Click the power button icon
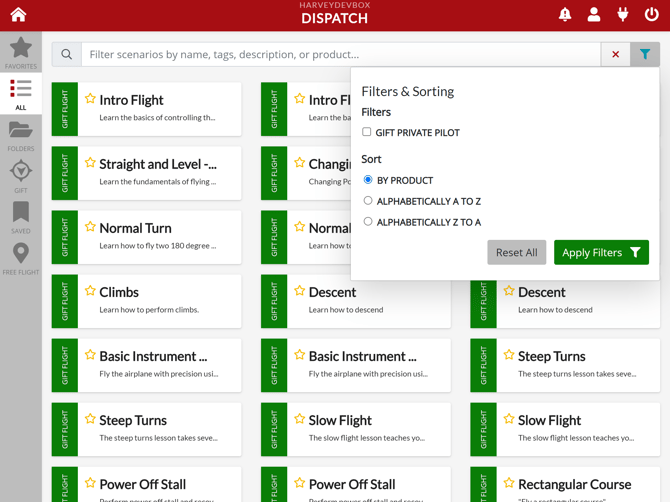The height and width of the screenshot is (502, 670). [651, 15]
